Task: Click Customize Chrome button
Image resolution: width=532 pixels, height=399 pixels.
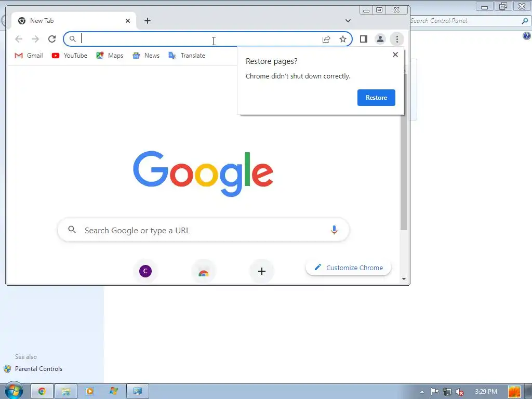Action: point(349,268)
